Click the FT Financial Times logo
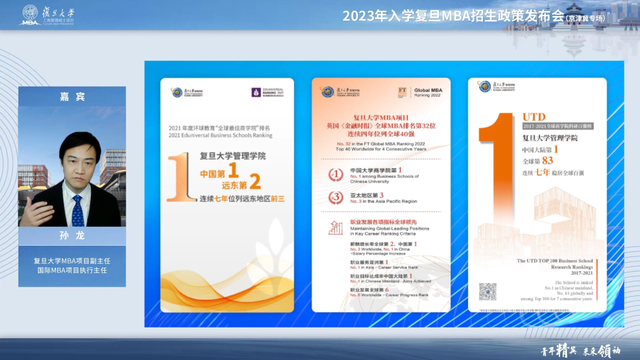 click(402, 92)
